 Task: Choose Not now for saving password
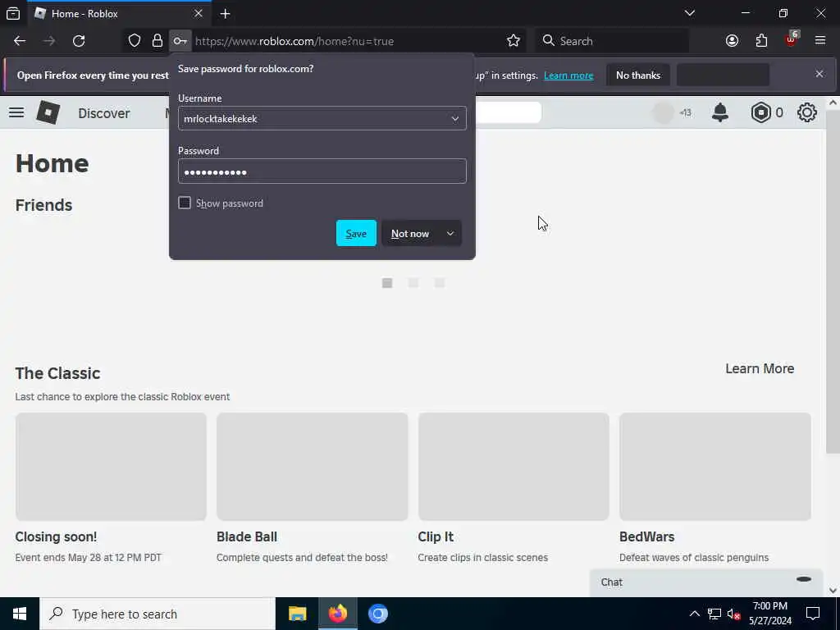coord(410,234)
